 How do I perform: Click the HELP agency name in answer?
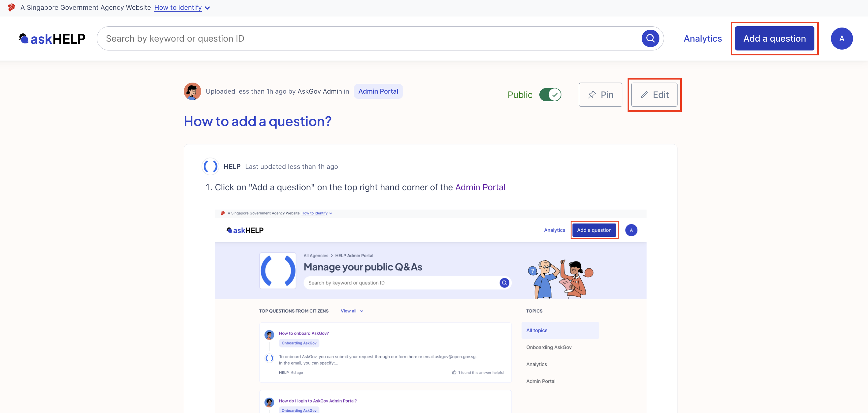pos(232,166)
